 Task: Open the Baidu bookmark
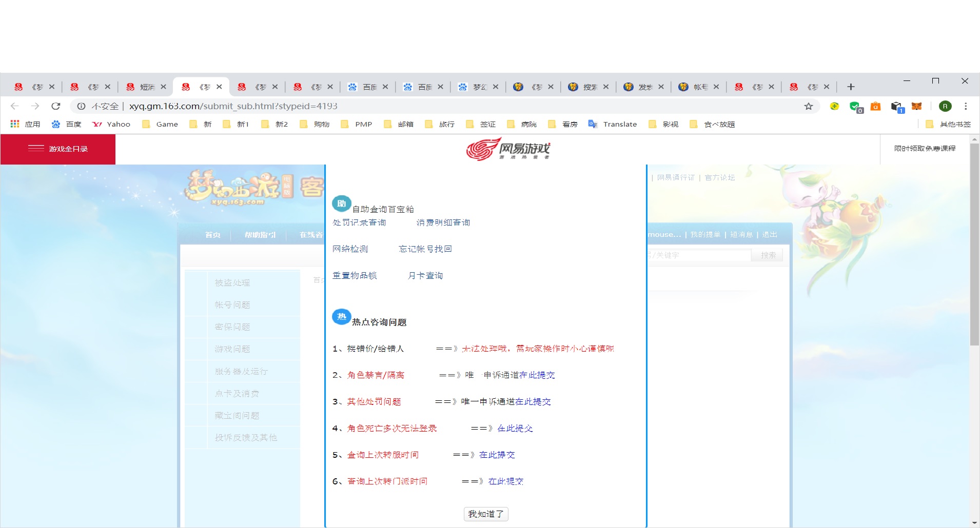point(66,124)
